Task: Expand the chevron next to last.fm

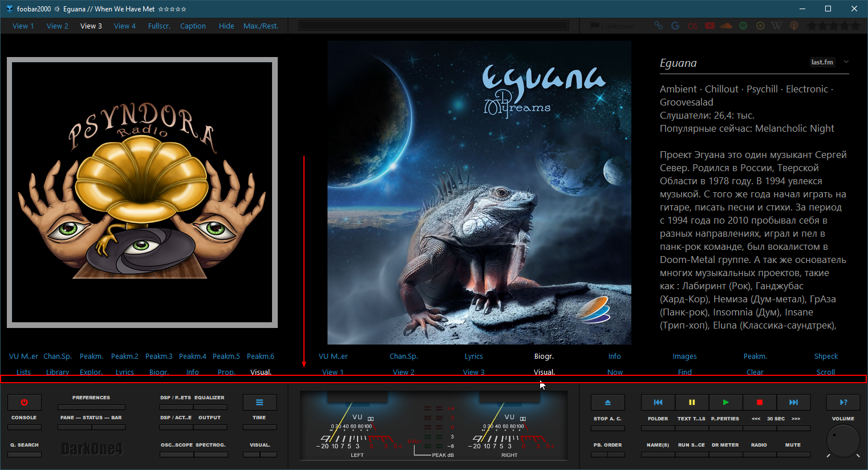Action: click(x=846, y=62)
